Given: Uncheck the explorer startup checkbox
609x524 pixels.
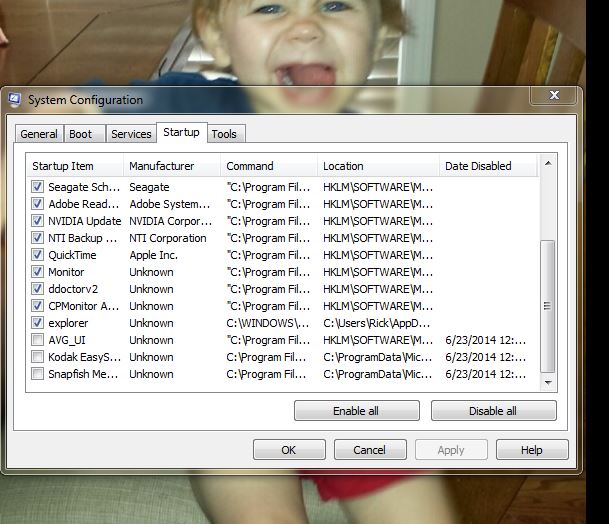Looking at the screenshot, I should click(x=37, y=323).
